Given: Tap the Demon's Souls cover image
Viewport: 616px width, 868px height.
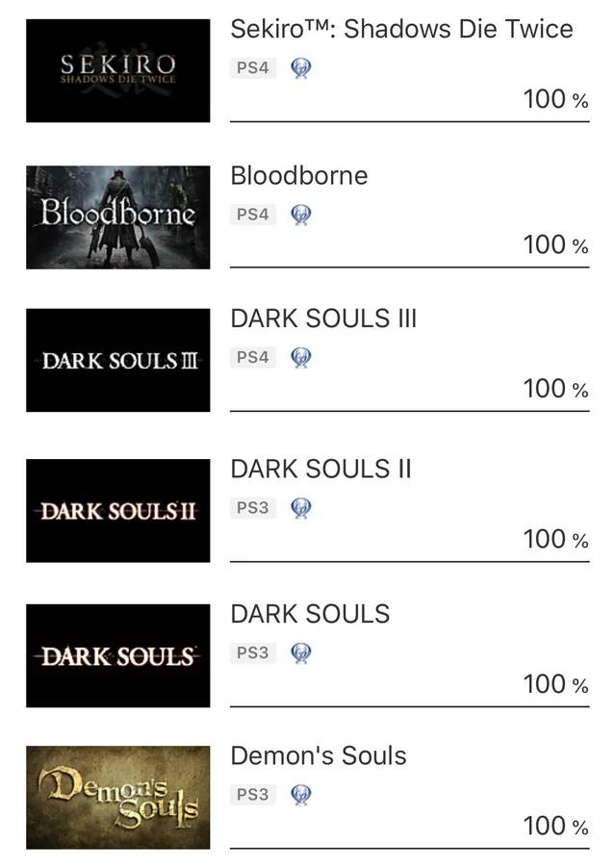Looking at the screenshot, I should [x=117, y=798].
